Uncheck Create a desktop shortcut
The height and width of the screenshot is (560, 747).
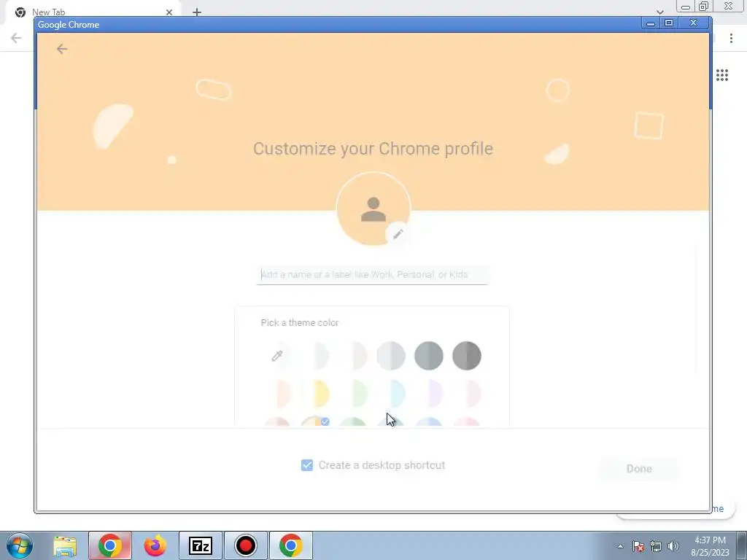307,465
